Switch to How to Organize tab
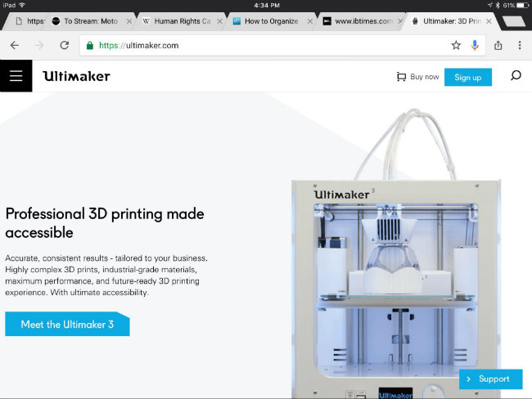This screenshot has height=399, width=532. [270, 21]
